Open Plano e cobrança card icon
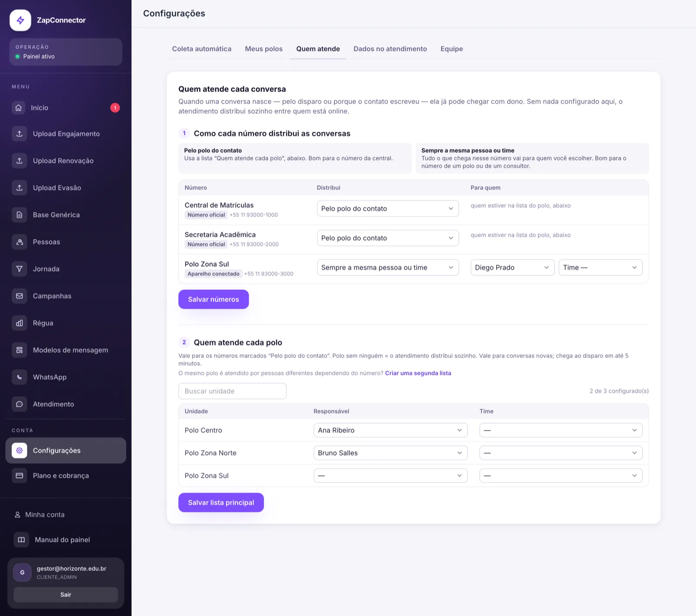The height and width of the screenshot is (616, 696). [20, 476]
